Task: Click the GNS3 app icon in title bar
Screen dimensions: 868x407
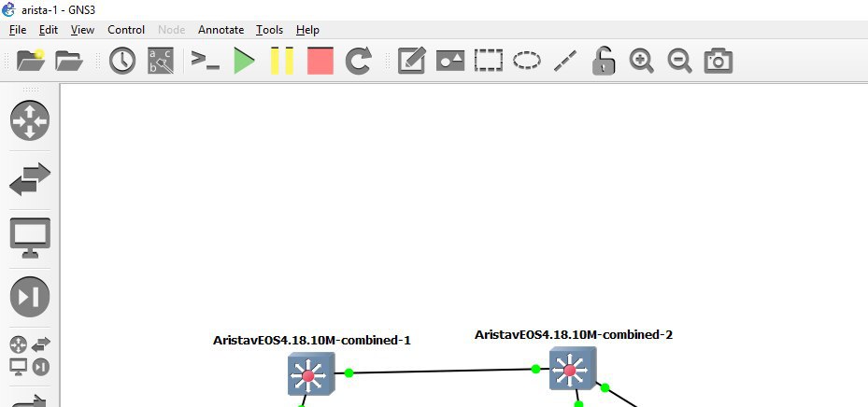Action: [8, 9]
